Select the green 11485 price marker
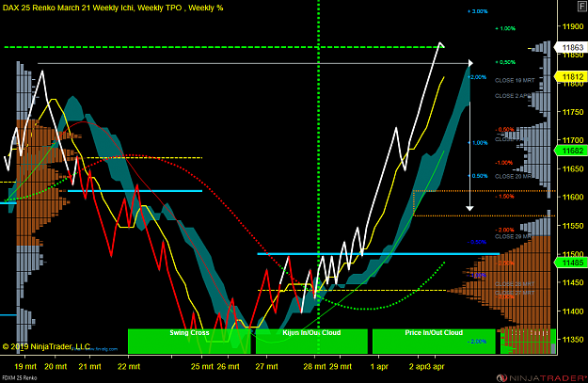Screen dimensions: 588x383 coord(571,263)
